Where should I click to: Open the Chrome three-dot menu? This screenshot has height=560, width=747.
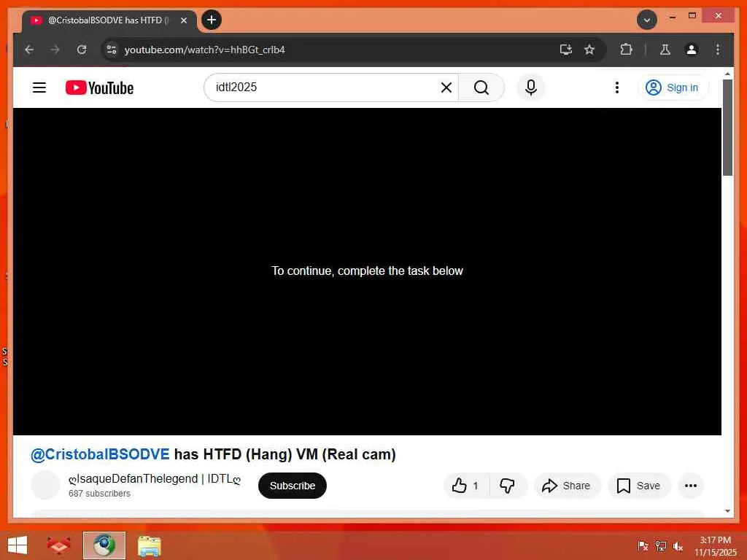(x=718, y=50)
